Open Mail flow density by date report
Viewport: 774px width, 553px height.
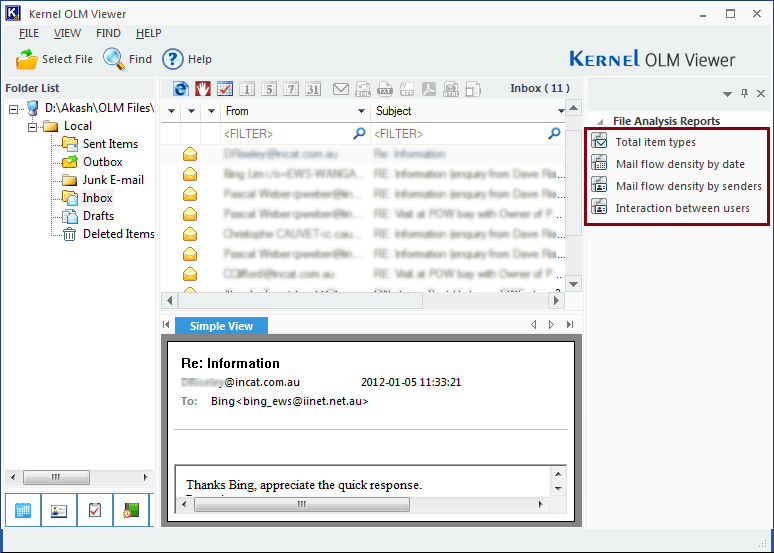click(x=680, y=164)
